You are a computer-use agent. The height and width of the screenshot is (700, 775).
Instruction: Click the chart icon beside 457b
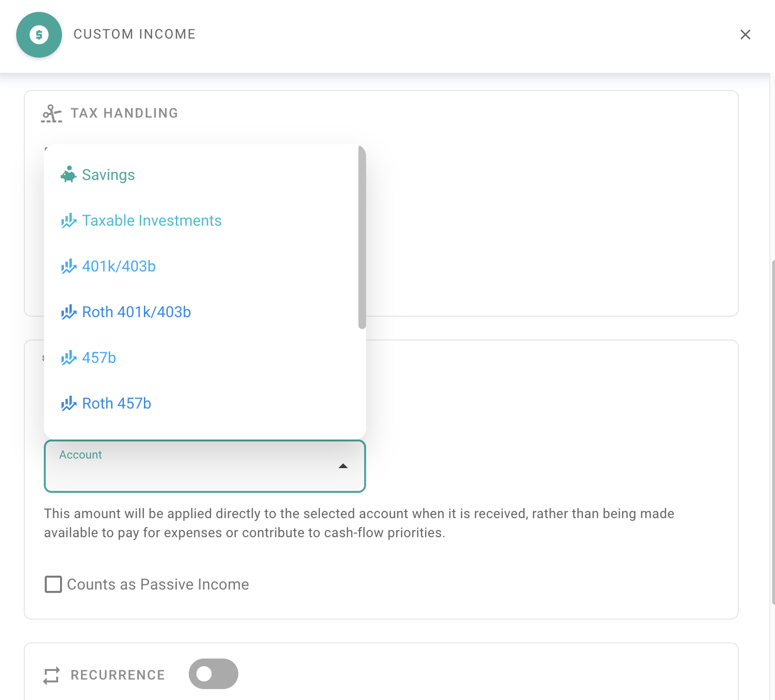pyautogui.click(x=68, y=357)
